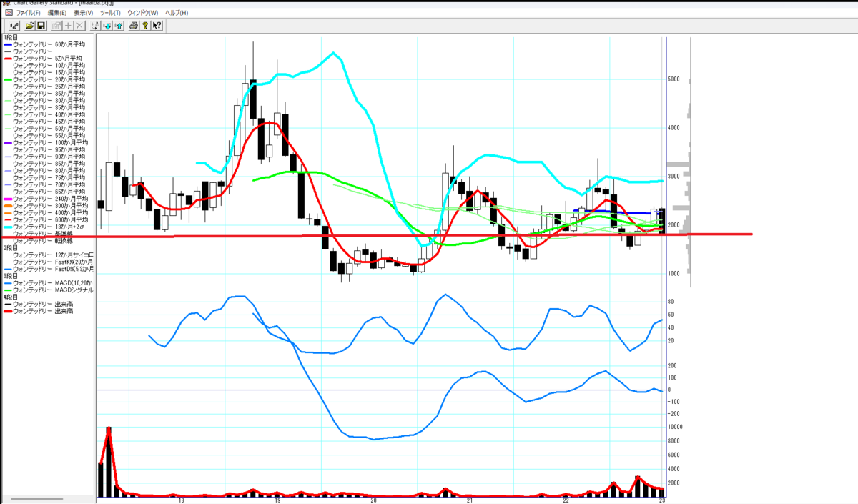The width and height of the screenshot is (858, 504).
Task: Click the 20 year label on time axis
Action: coord(374,501)
